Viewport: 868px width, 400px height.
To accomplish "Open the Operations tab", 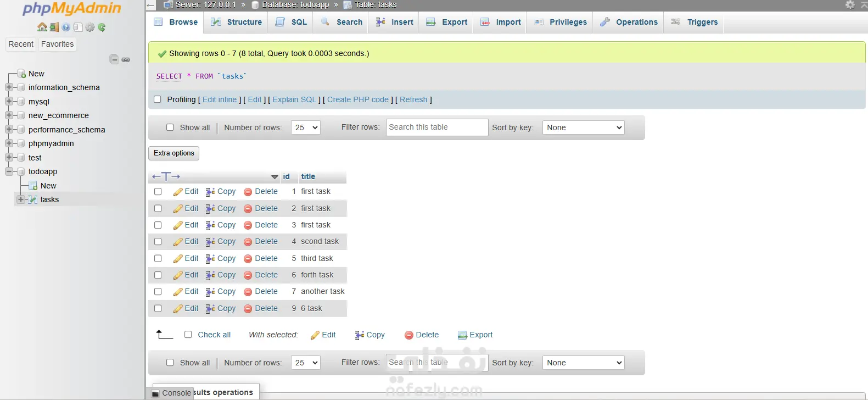I will [x=629, y=22].
